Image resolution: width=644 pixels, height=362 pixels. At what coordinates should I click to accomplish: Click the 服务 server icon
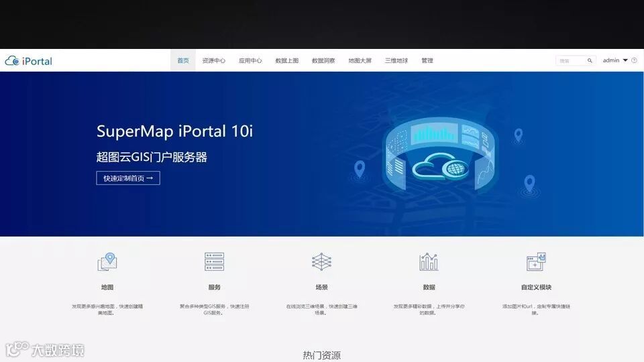pyautogui.click(x=215, y=262)
